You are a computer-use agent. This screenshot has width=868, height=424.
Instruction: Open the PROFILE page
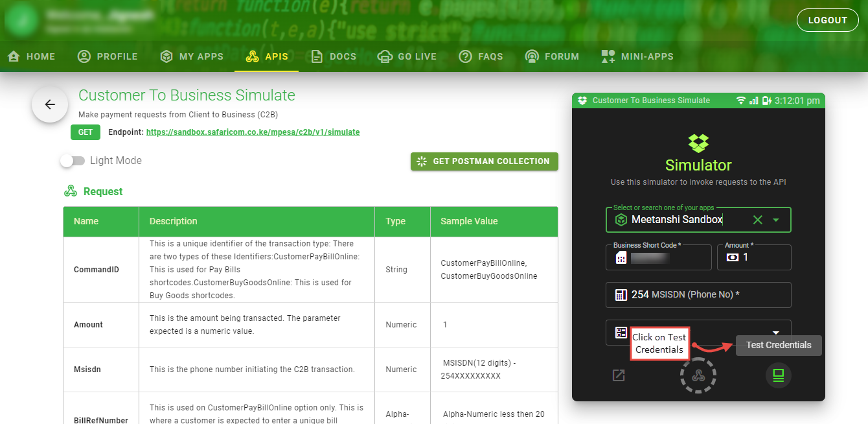[x=108, y=56]
